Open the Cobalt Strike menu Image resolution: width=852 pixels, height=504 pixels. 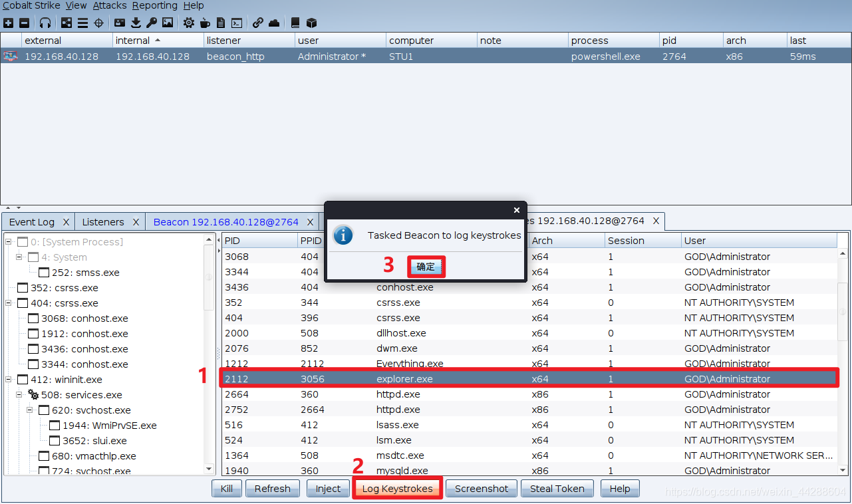coord(31,5)
